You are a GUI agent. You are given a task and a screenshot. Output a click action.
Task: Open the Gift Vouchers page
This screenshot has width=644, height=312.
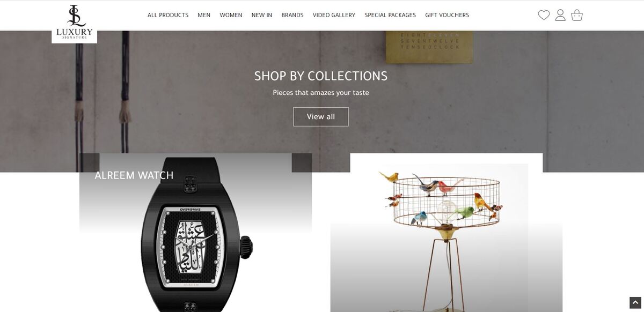coord(447,15)
